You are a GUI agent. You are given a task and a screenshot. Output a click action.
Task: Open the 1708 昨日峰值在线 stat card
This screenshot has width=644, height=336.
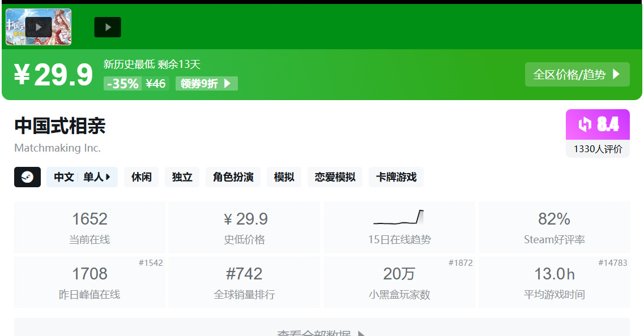coord(89,282)
